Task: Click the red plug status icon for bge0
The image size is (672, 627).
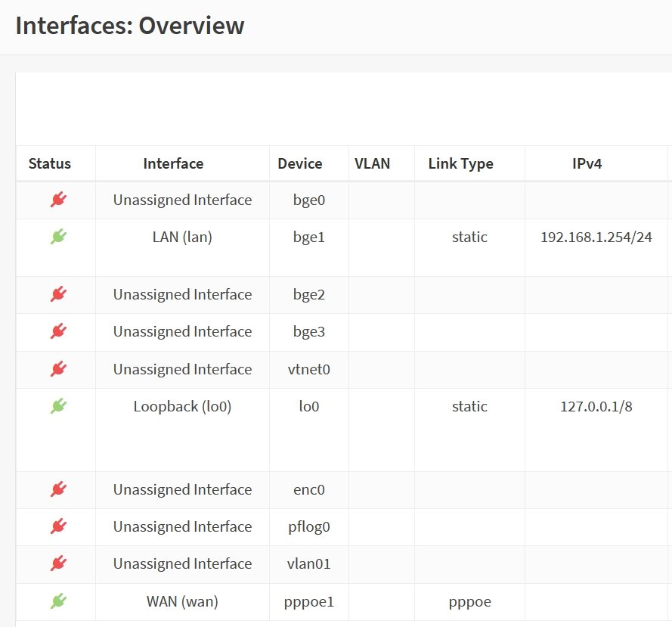Action: click(58, 200)
